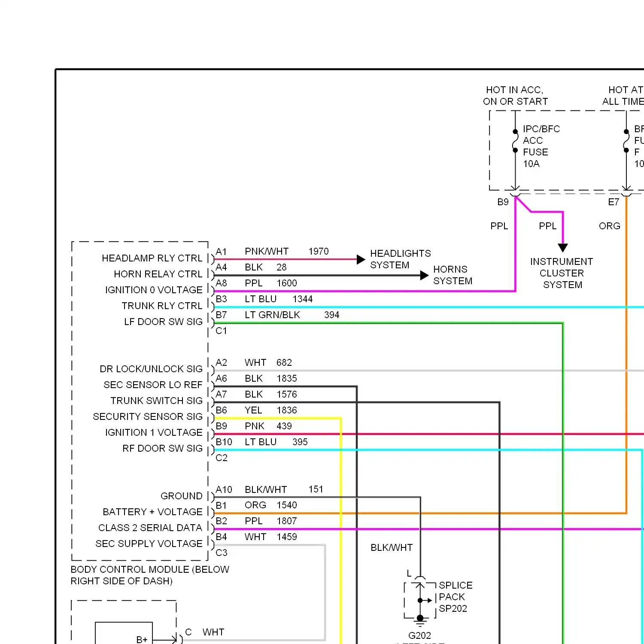Click splice pack terminal L label
The height and width of the screenshot is (644, 644).
point(409,574)
